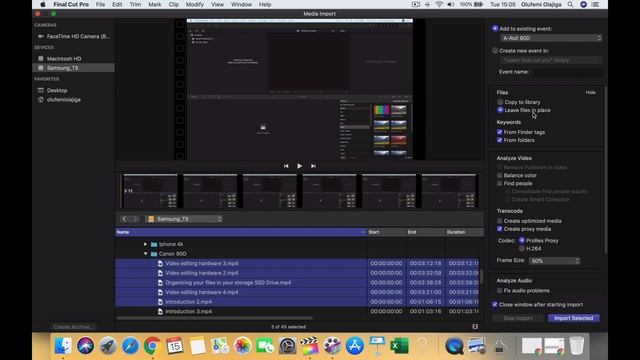This screenshot has width=640, height=360.
Task: Go back in the folder navigation
Action: (124, 219)
